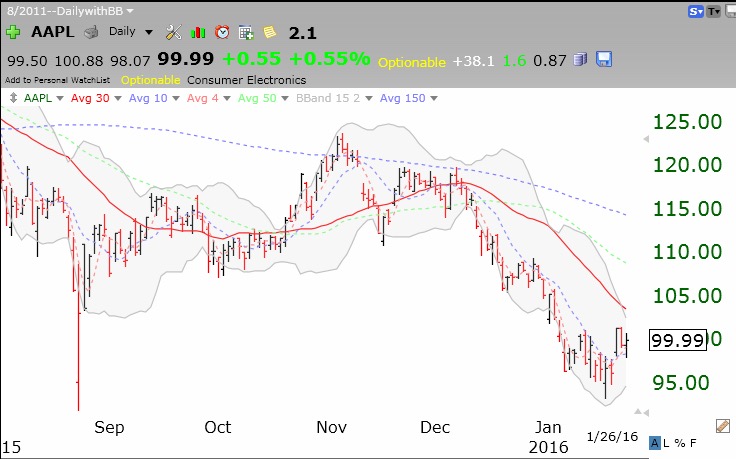Click the 99.99 price marker on axis
The image size is (736, 459).
pos(678,340)
